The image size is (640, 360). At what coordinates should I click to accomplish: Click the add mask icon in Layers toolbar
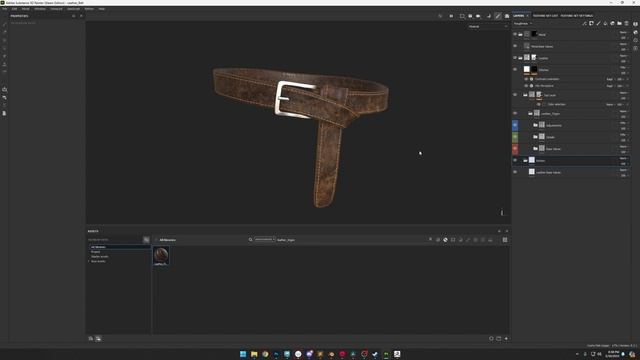click(x=591, y=24)
